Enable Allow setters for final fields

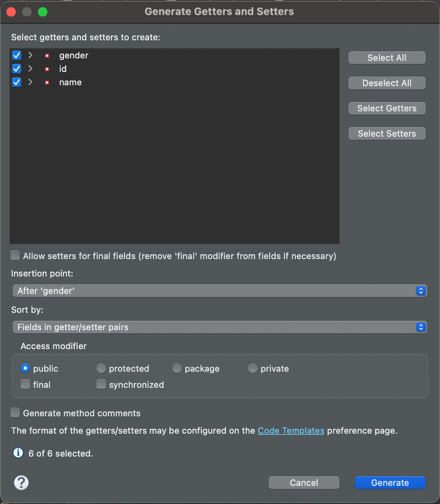[15, 255]
